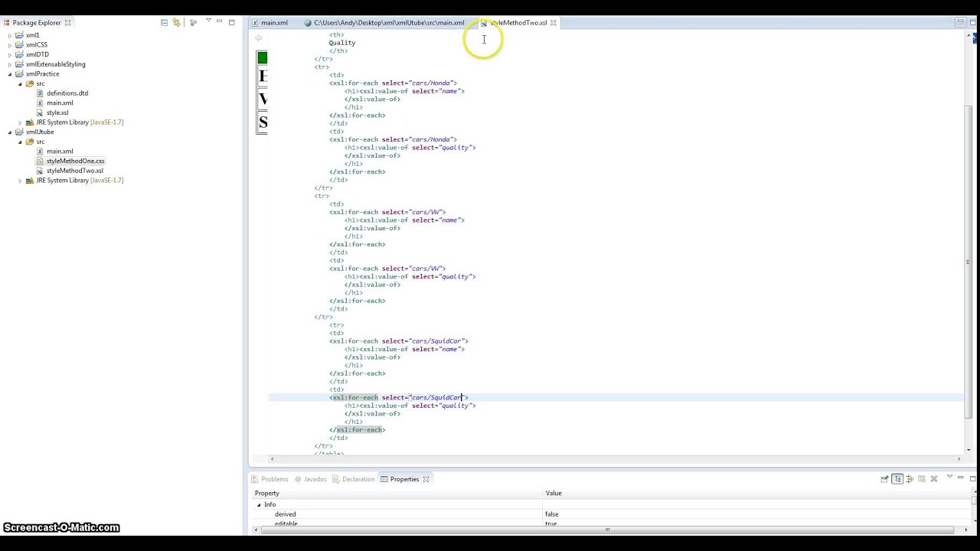
Task: Click the xmlExtensableStyling project folder icon
Action: (20, 64)
